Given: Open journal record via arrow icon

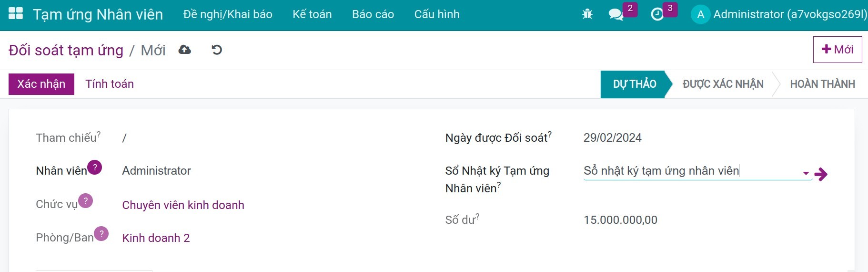Looking at the screenshot, I should [x=821, y=174].
